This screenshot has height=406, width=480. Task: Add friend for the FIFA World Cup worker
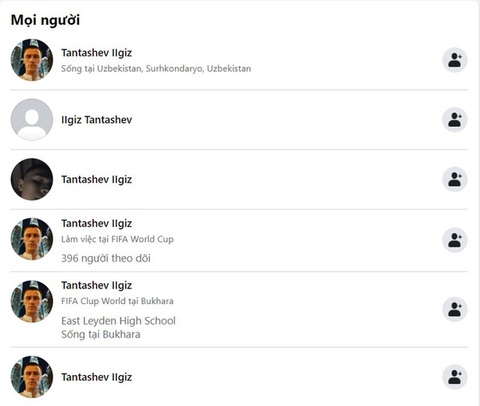pos(455,240)
